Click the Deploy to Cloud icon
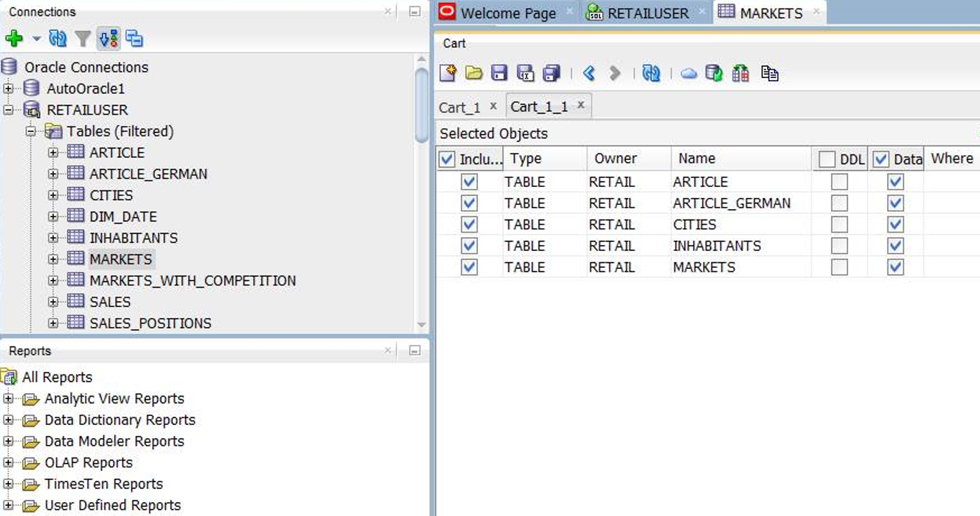Viewport: 980px width, 516px height. pos(688,73)
